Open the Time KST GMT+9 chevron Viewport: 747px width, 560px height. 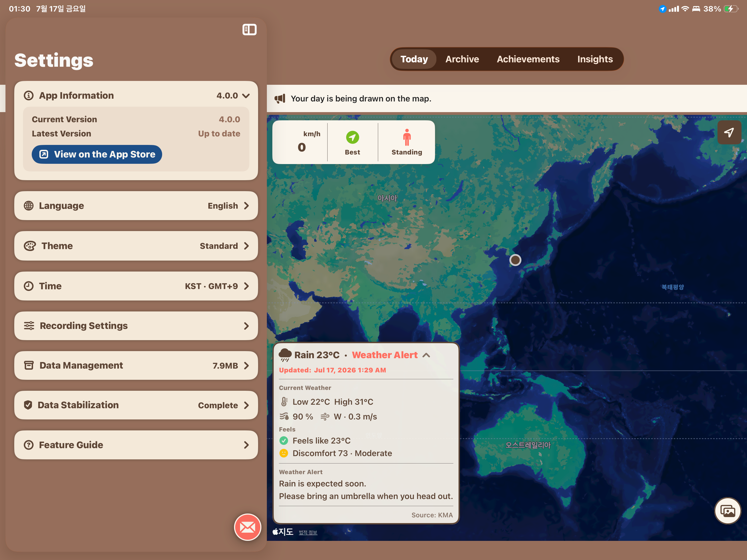coord(247,286)
